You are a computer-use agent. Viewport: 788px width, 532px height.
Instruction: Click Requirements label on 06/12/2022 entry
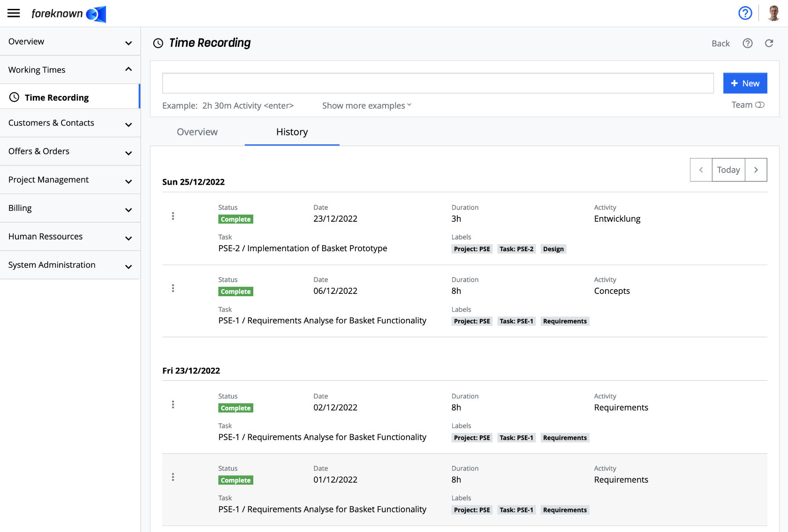pos(565,321)
